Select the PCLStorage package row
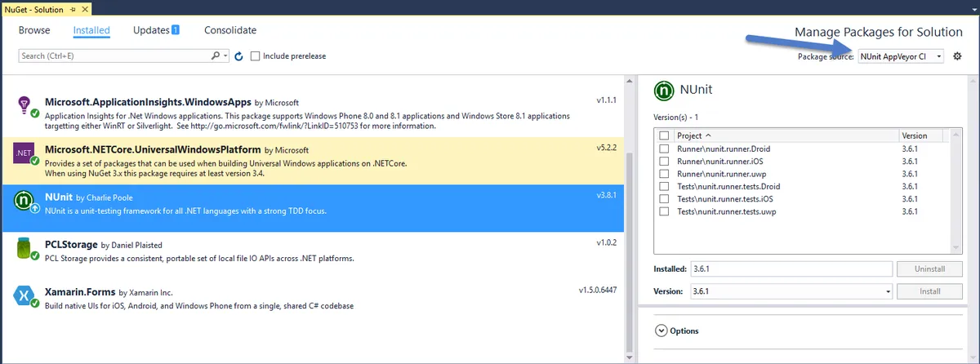This screenshot has height=364, width=980. pyautogui.click(x=312, y=256)
